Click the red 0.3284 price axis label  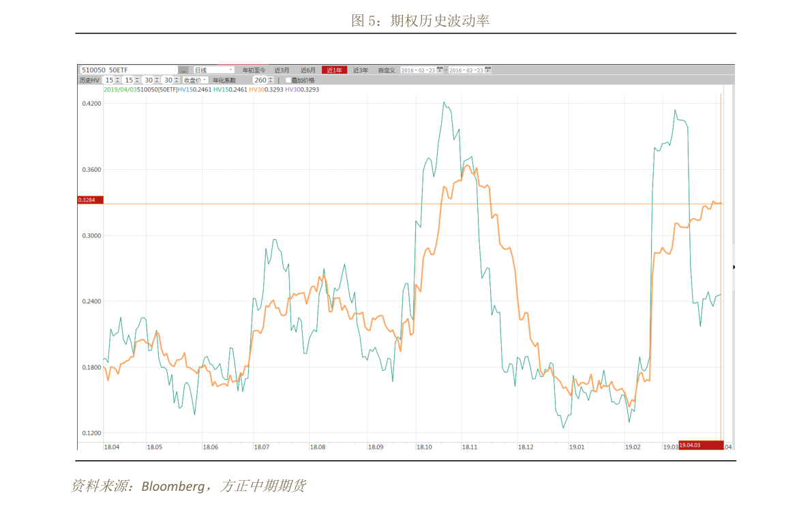pos(90,200)
